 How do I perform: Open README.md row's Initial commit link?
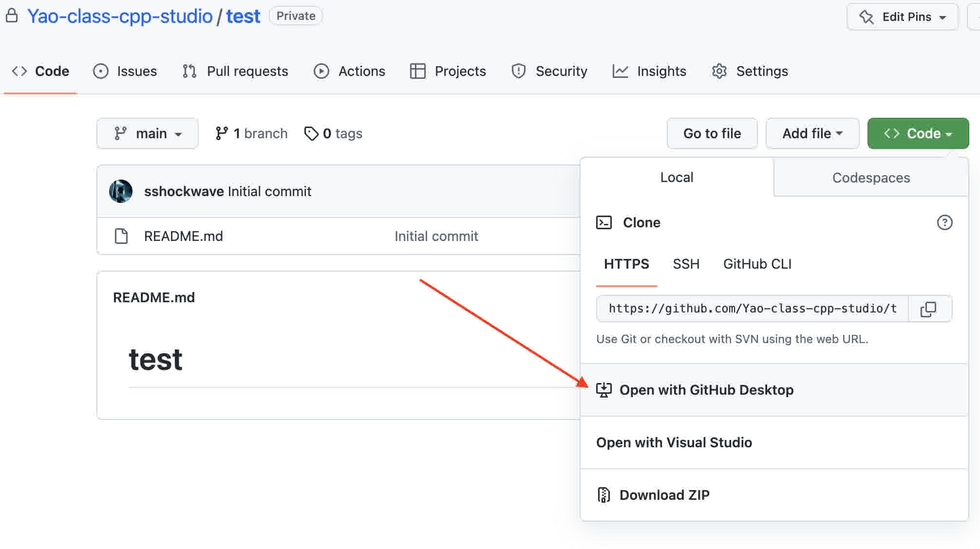coord(436,236)
